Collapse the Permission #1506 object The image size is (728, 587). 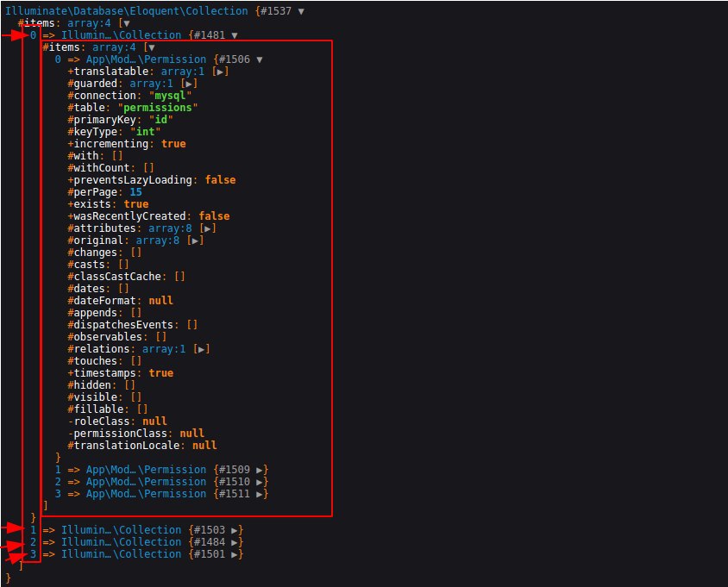click(x=260, y=59)
